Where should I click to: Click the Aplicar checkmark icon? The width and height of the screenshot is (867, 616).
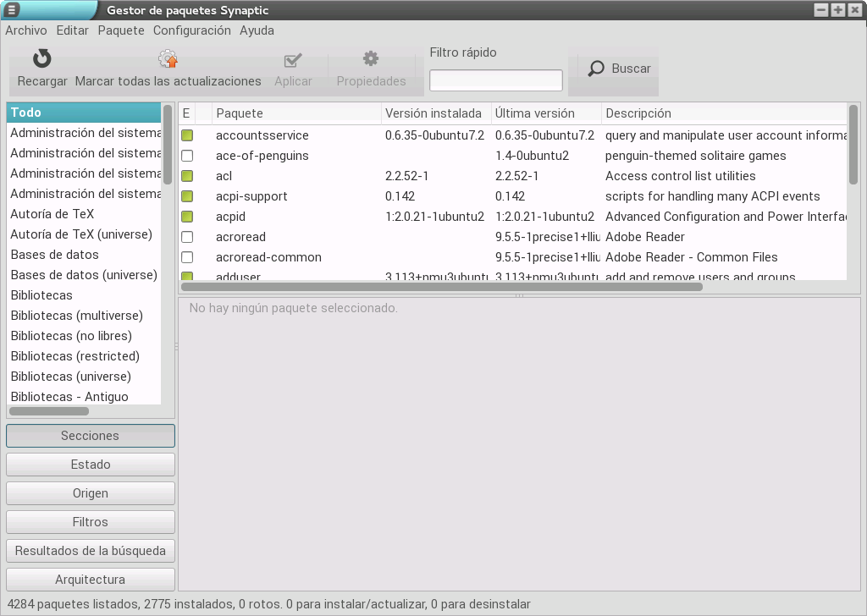(x=293, y=59)
